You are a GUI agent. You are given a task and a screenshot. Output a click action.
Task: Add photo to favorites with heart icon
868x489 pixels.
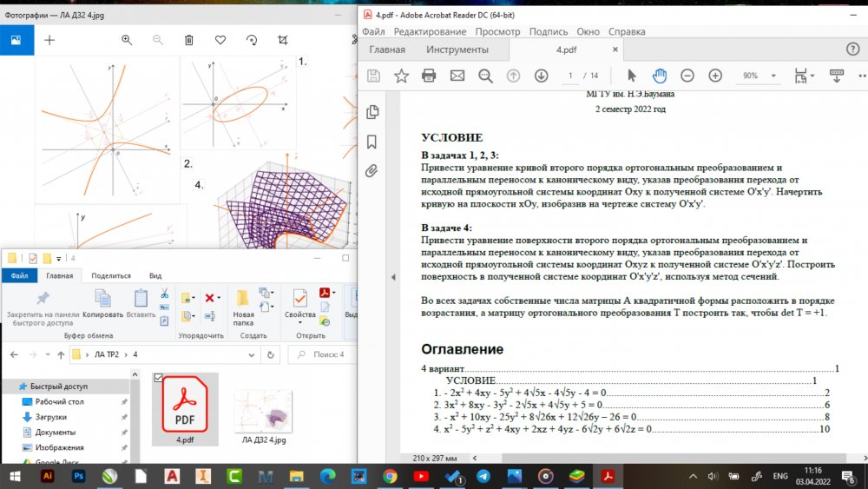point(220,40)
